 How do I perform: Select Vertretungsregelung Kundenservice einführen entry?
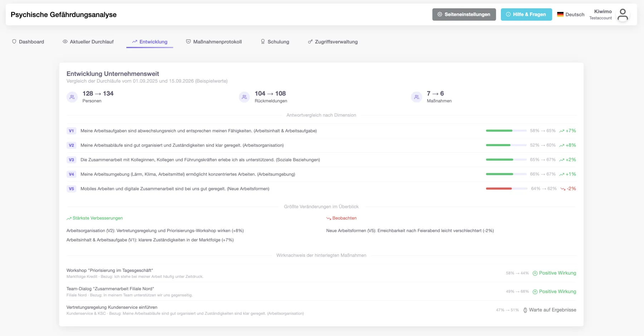[x=321, y=310]
